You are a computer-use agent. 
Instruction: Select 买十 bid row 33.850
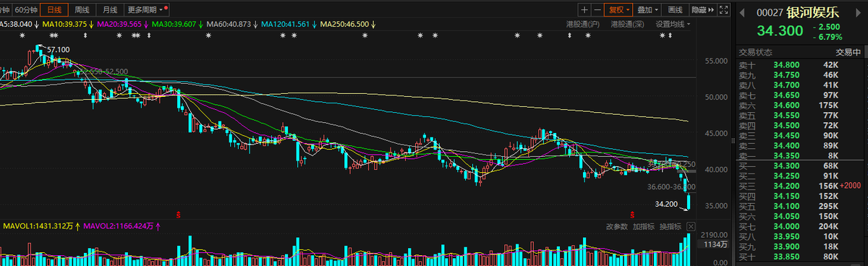799,257
